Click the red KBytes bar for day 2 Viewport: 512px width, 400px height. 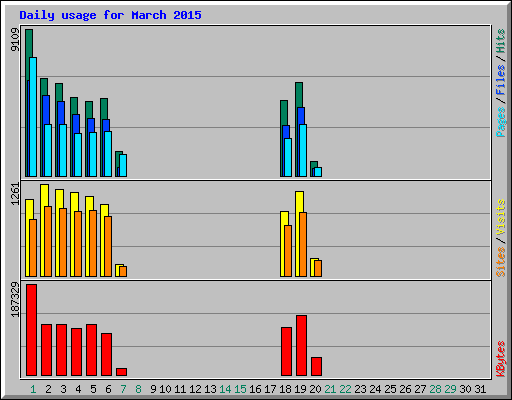[x=46, y=350]
